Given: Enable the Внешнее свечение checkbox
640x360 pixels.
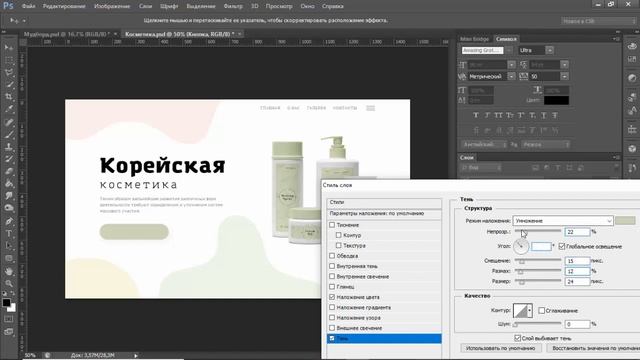Looking at the screenshot, I should tap(332, 328).
